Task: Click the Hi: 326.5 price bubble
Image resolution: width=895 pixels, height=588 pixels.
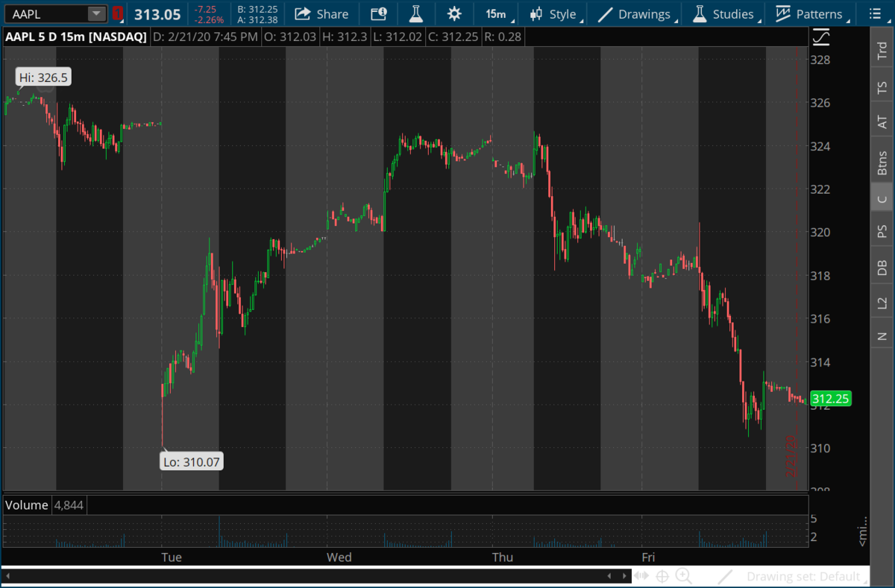Action: [43, 78]
